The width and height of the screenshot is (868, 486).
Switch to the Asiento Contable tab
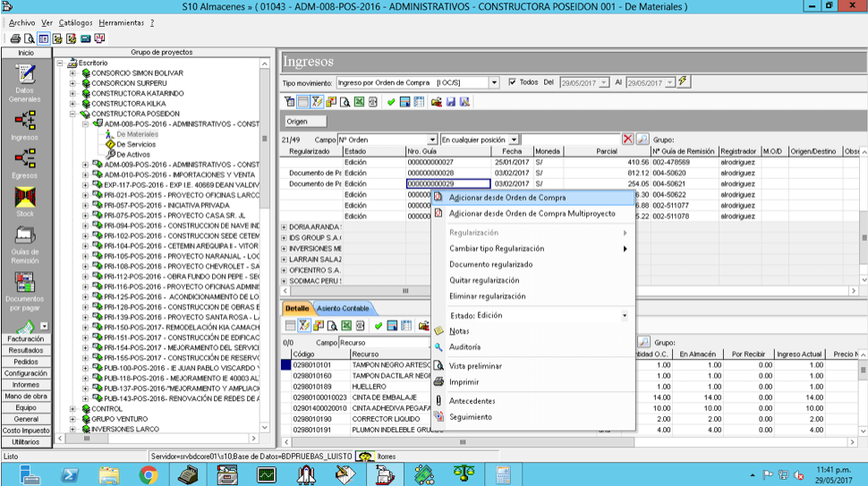(343, 308)
